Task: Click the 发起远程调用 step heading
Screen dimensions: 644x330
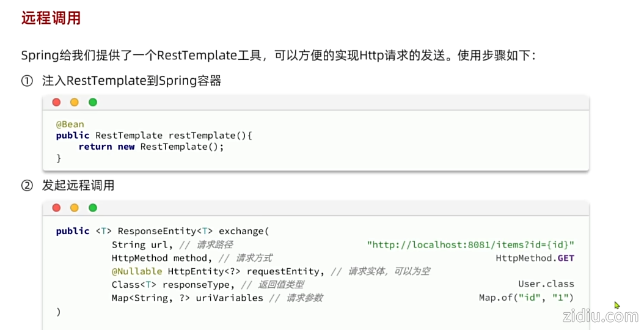Action: 78,186
